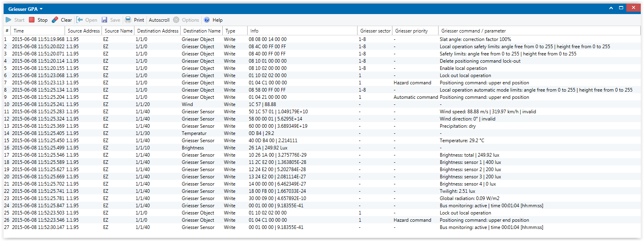Click 'Lock out local operation' in row 6
644x241 pixels.
(465, 76)
